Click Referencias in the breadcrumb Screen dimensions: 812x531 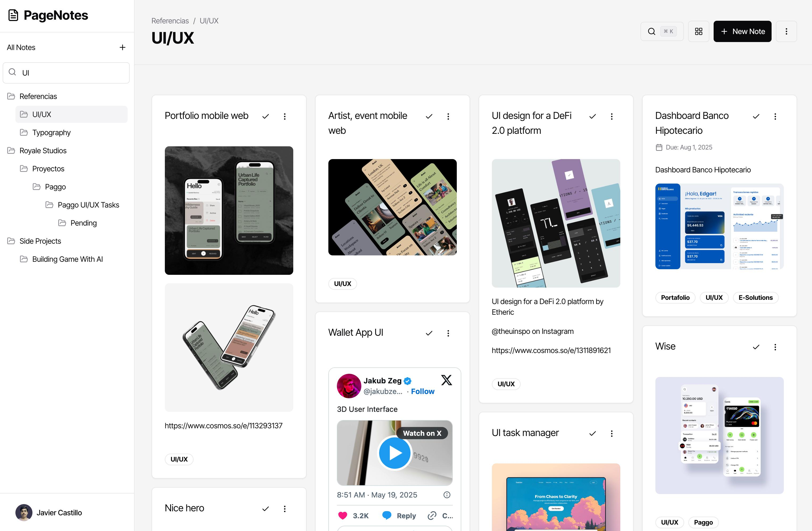tap(170, 21)
